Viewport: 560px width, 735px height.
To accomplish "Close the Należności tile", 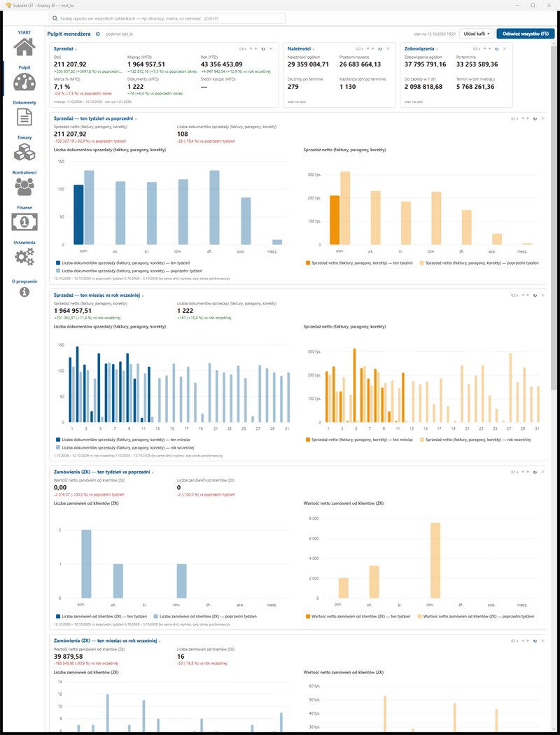I will 388,49.
